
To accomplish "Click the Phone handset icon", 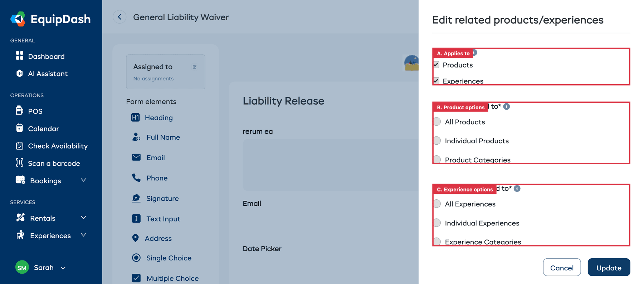I will tap(136, 178).
